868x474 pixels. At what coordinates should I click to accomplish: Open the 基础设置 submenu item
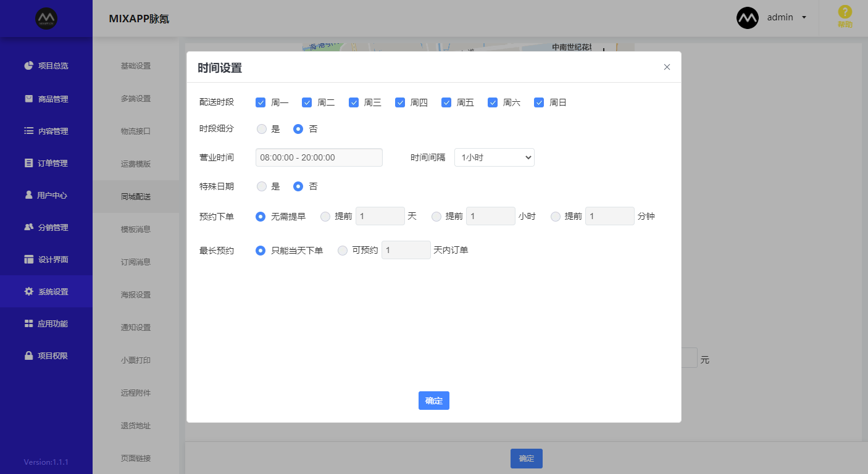pos(136,66)
